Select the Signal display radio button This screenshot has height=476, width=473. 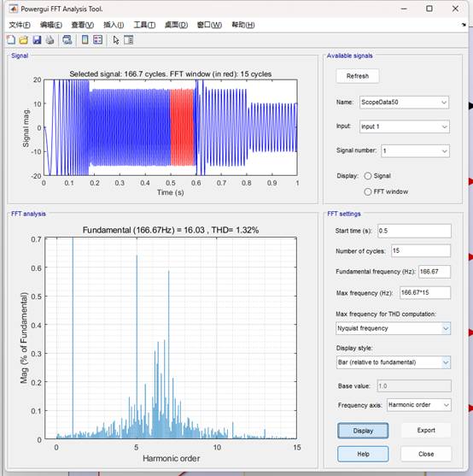coord(367,176)
